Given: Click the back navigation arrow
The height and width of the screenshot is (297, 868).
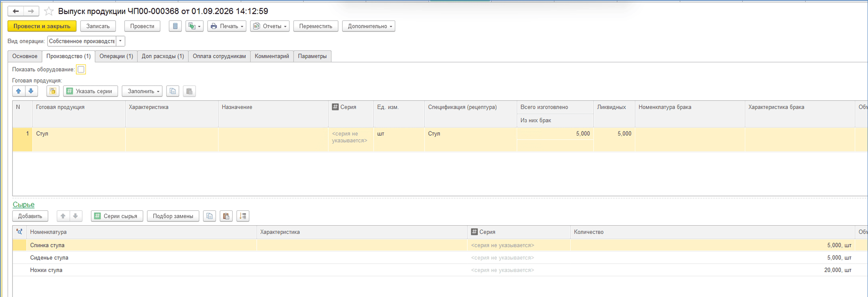Looking at the screenshot, I should 16,11.
